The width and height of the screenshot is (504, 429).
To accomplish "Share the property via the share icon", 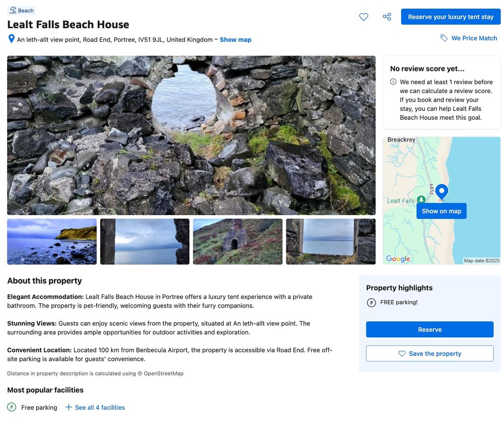I will [387, 17].
